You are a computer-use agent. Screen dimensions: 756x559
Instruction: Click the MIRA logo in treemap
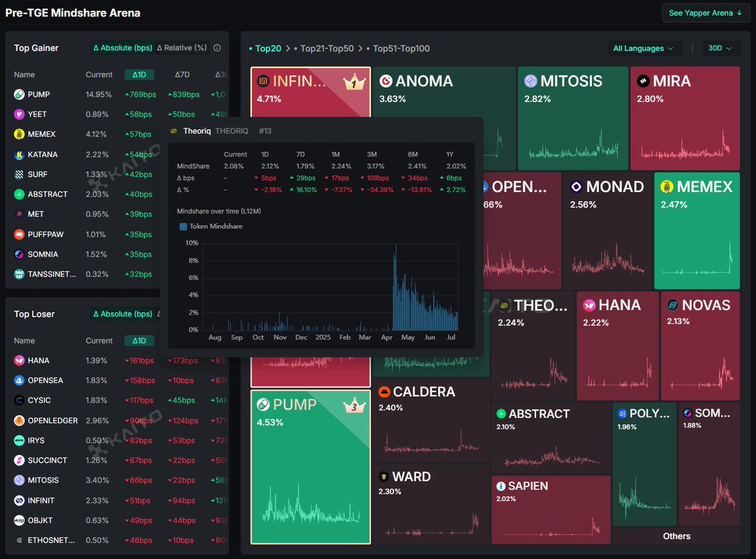click(643, 81)
